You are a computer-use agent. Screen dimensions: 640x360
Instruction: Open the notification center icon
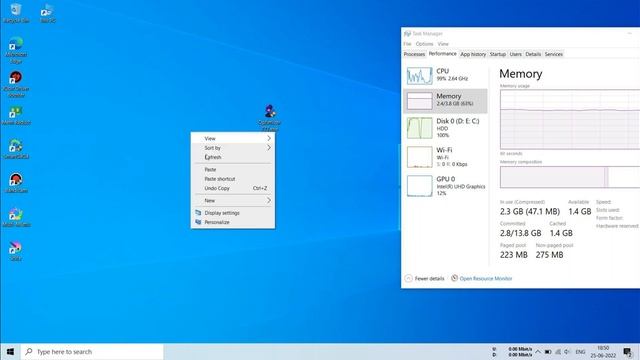(628, 352)
